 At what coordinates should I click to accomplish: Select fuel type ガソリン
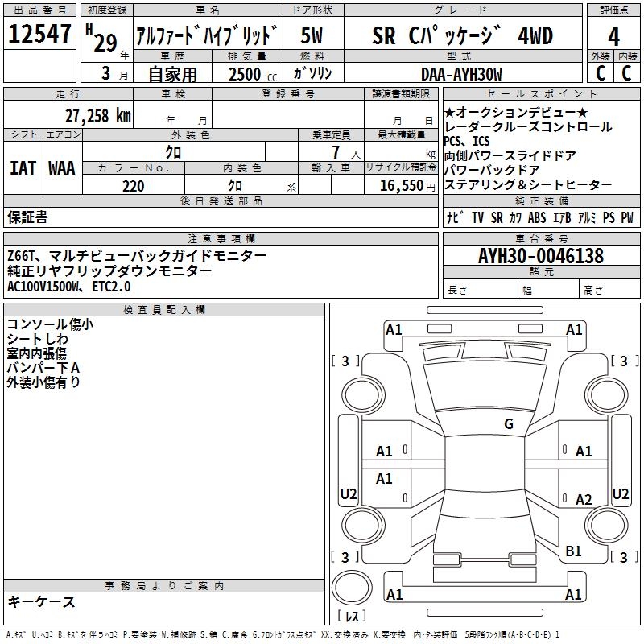coord(312,73)
